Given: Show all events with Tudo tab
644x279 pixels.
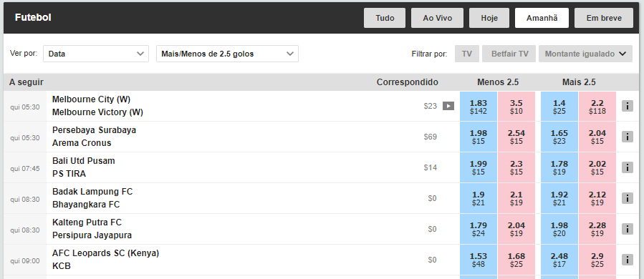Looking at the screenshot, I should click(385, 18).
